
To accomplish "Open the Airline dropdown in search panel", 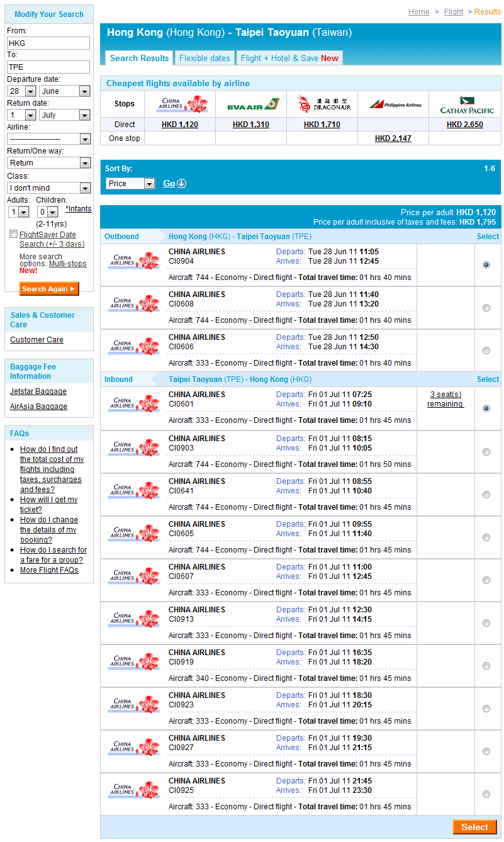I will pyautogui.click(x=49, y=138).
